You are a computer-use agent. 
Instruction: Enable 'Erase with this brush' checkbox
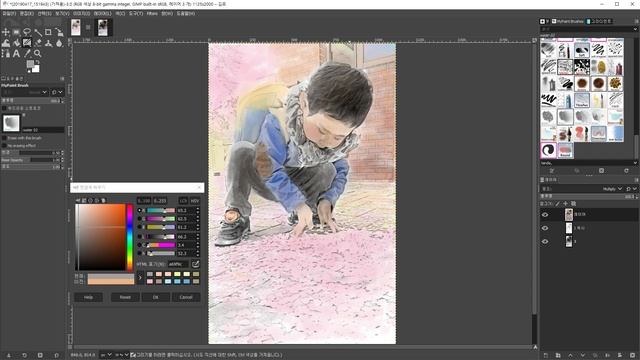coord(4,138)
